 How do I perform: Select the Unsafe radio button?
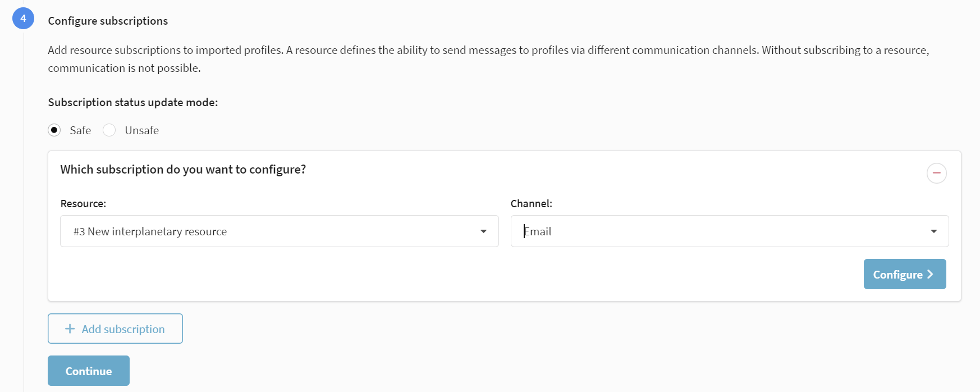click(x=109, y=130)
